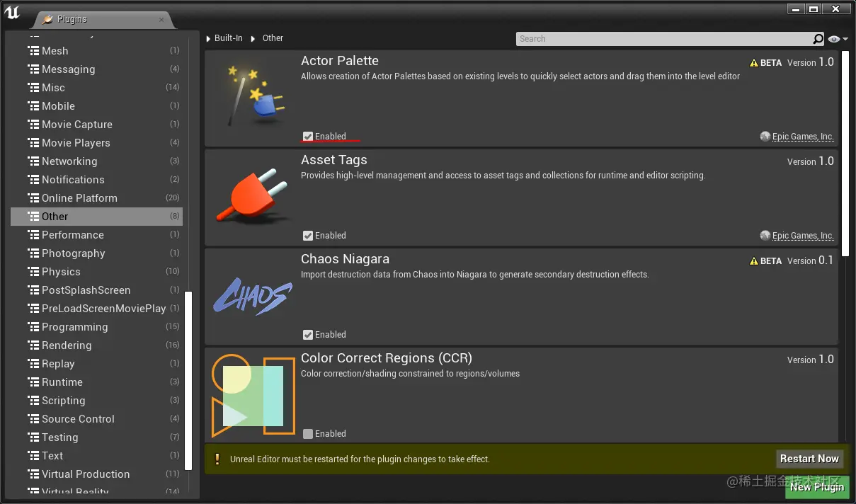
Task: Disable the Asset Tags plugin checkbox
Action: click(308, 236)
